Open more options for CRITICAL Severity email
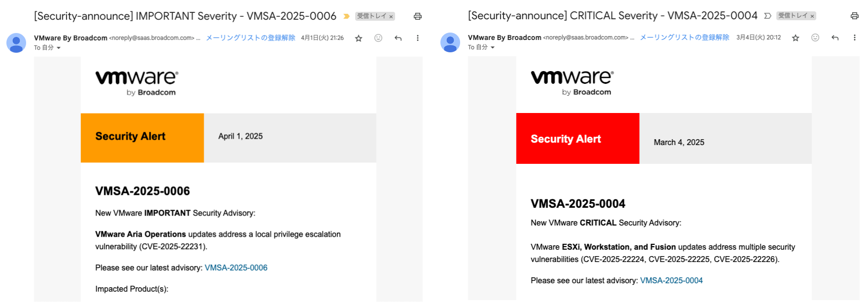Screen dimensions: 868x302 pyautogui.click(x=855, y=38)
